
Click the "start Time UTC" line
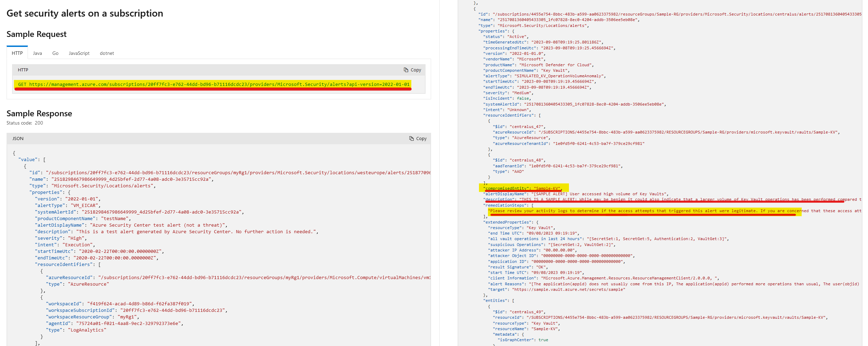point(536,273)
